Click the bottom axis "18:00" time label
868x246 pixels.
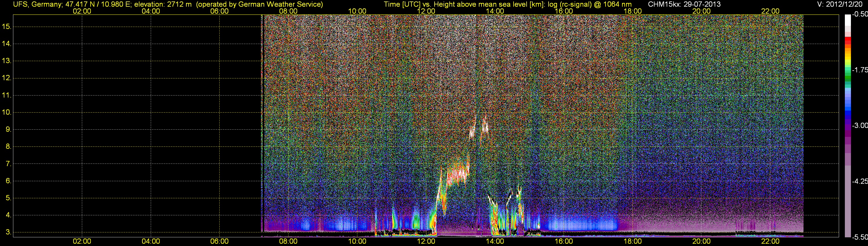point(633,241)
